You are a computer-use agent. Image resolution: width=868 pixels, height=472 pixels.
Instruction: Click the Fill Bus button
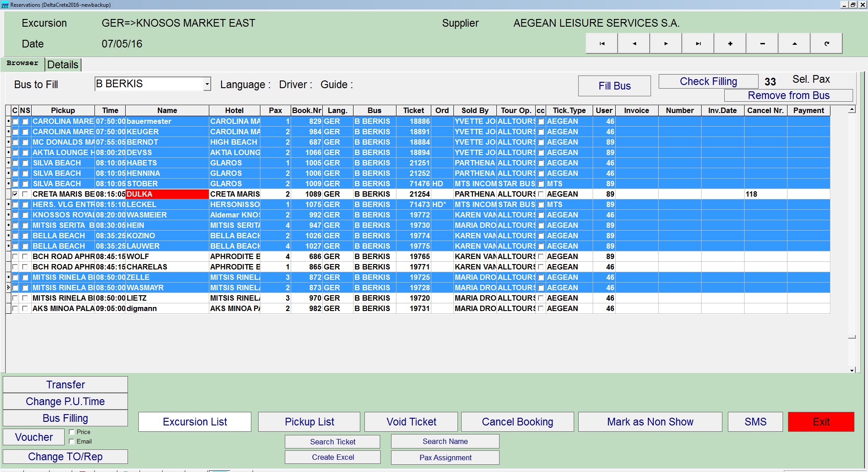click(x=614, y=86)
